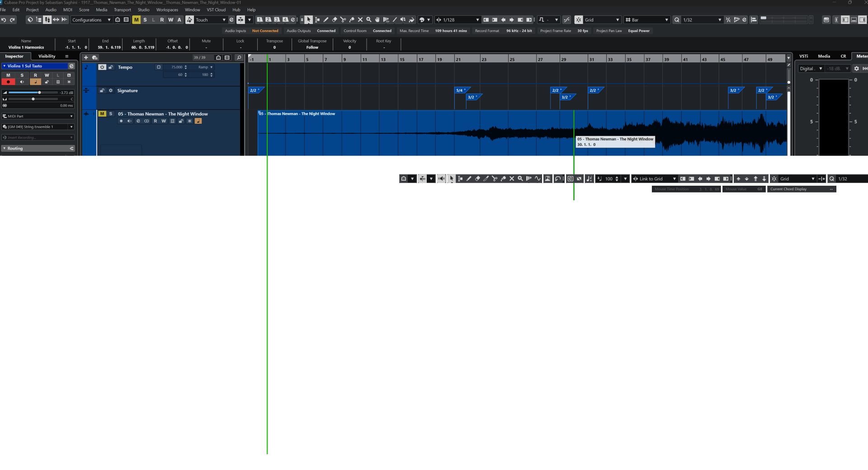Open the Transport menu
Viewport: 868px width, 470px height.
click(x=123, y=9)
